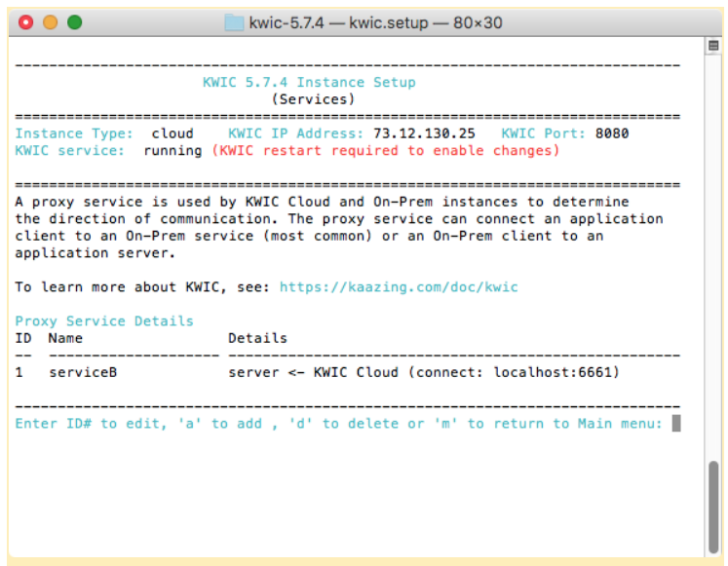
Task: Click the 'ID' column header
Action: click(23, 338)
